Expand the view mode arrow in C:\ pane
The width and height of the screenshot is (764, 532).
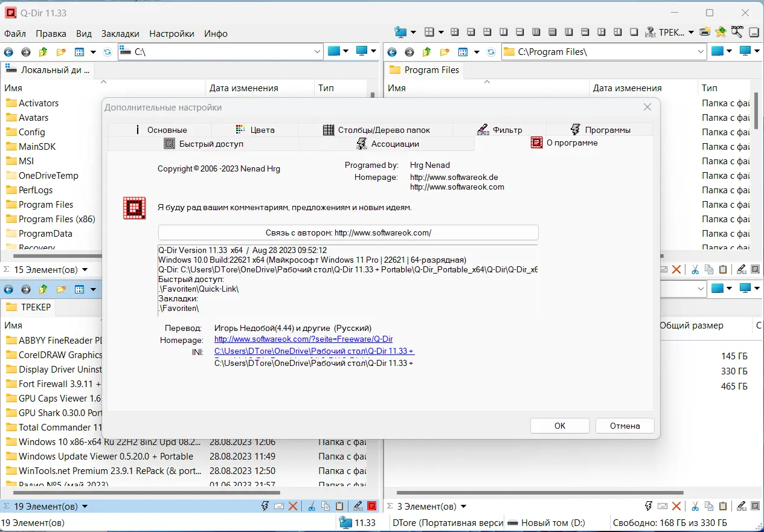click(94, 52)
